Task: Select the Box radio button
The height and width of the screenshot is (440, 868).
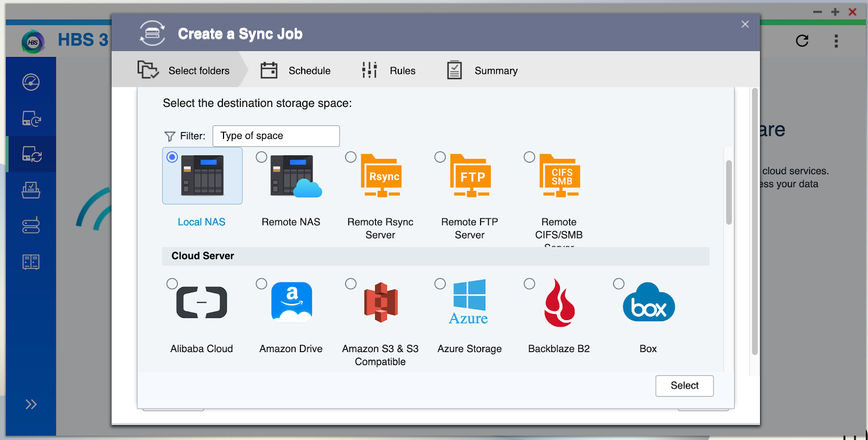Action: 618,284
